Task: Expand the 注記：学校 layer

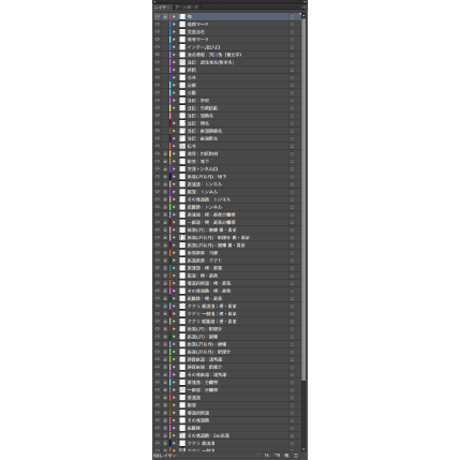Action: pos(174,100)
